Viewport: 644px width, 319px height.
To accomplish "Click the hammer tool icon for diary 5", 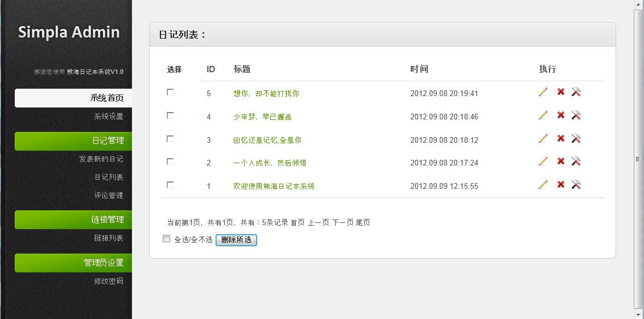I will 576,92.
